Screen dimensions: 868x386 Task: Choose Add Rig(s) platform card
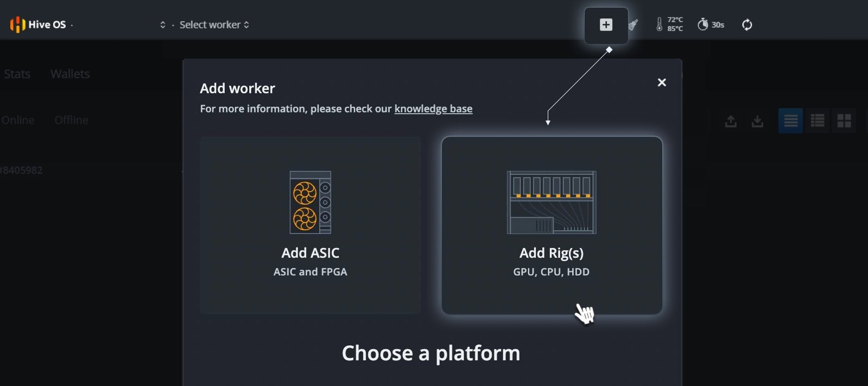552,225
